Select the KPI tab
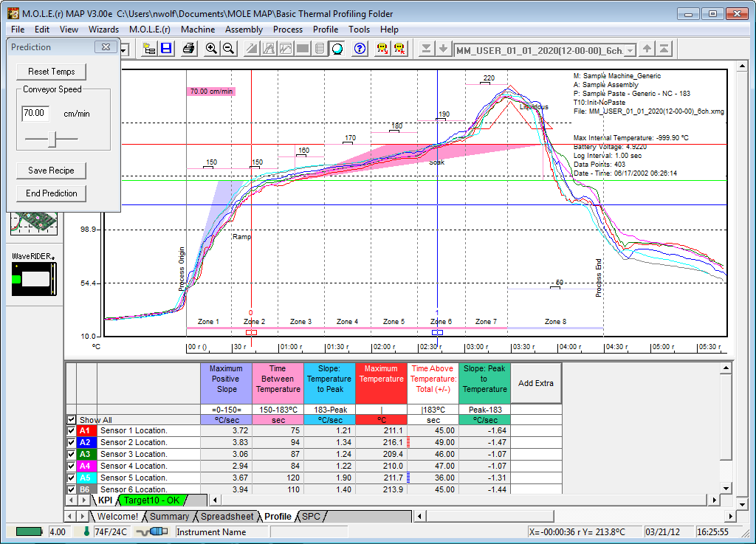This screenshot has width=756, height=544. click(105, 500)
